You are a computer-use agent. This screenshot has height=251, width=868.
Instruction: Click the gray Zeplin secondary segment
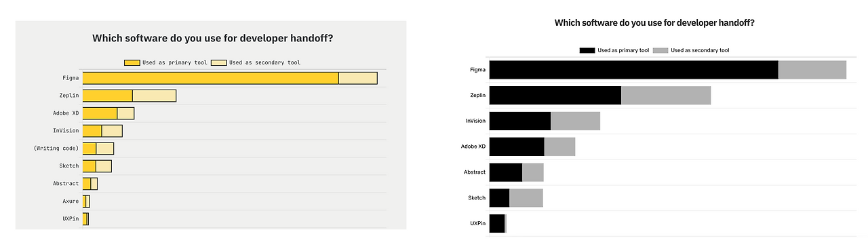(x=666, y=96)
